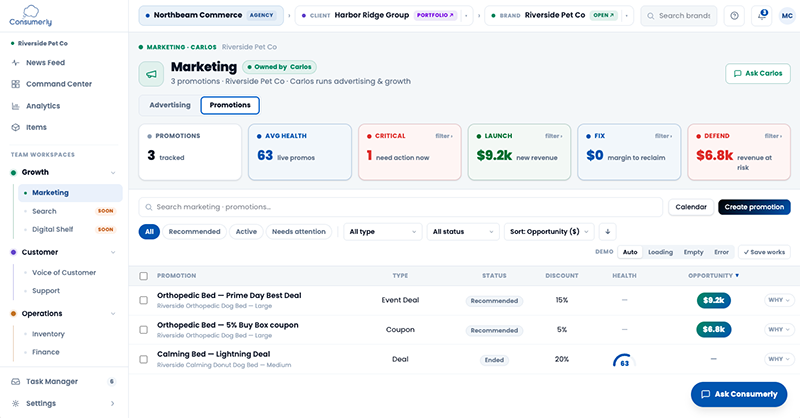Open the All status dropdown
The height and width of the screenshot is (418, 800).
point(463,232)
